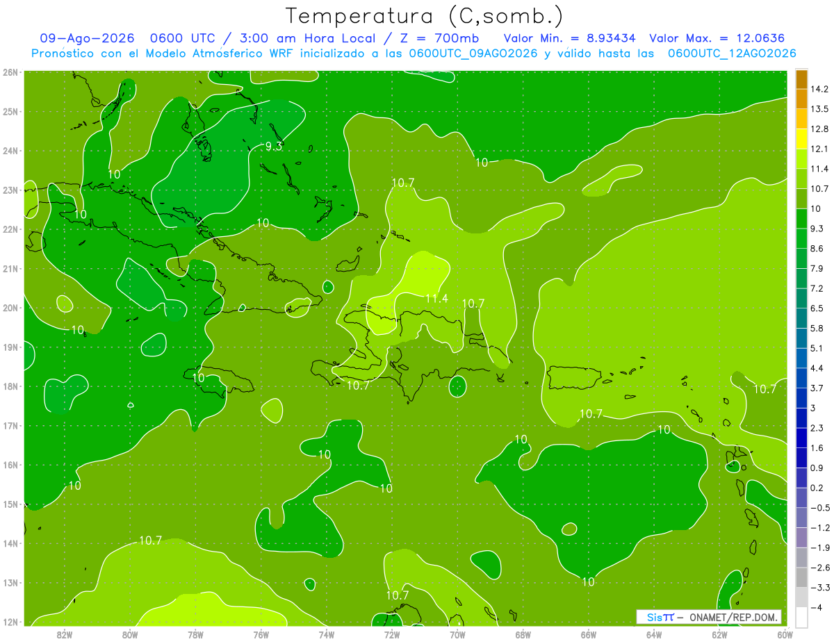
Task: Click the '70W' longitude axis label
Action: point(457,634)
